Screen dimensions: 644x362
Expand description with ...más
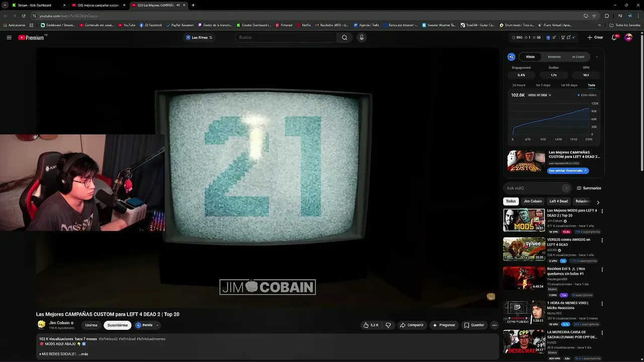click(83, 354)
